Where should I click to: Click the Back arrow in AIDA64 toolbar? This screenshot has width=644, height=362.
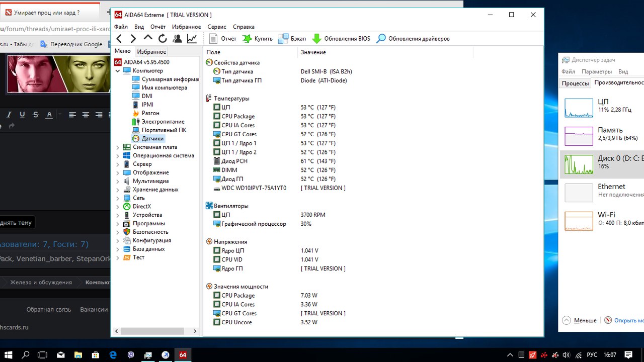pos(119,39)
